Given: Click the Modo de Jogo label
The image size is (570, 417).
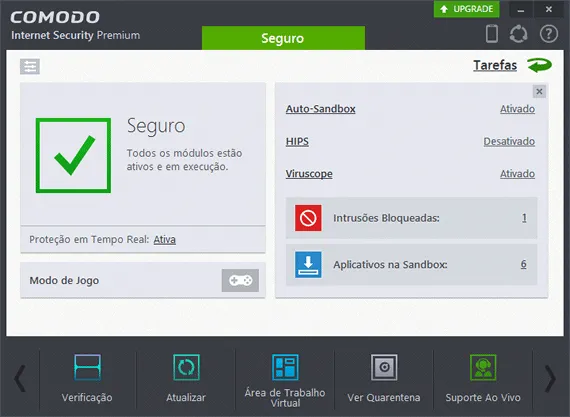Looking at the screenshot, I should coord(64,281).
